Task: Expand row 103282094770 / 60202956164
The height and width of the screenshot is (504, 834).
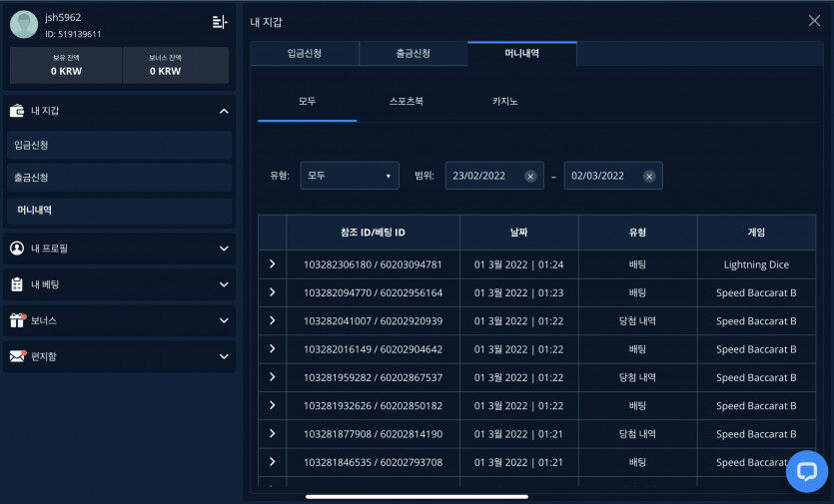Action: (273, 291)
